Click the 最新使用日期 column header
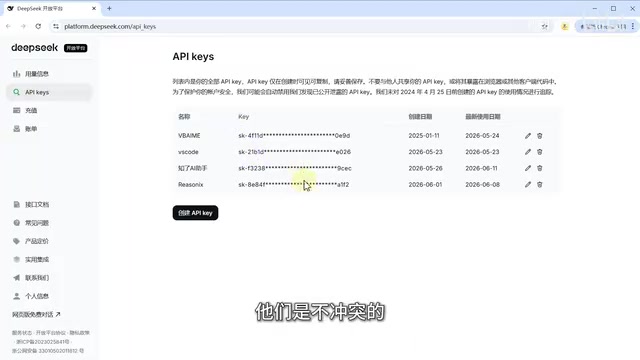Viewport: 640px width, 360px height. pos(483,117)
